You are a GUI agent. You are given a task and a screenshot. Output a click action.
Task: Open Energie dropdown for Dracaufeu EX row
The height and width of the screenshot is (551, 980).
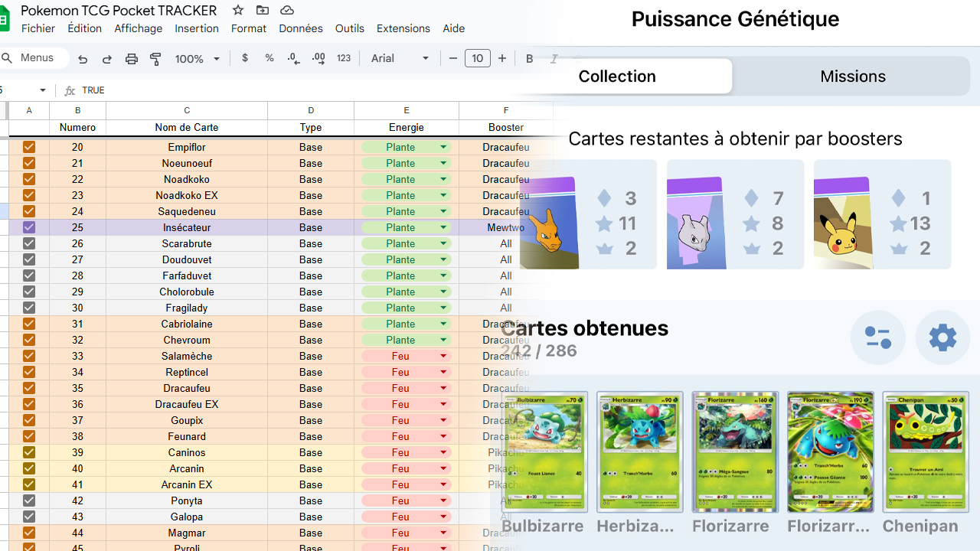(443, 404)
